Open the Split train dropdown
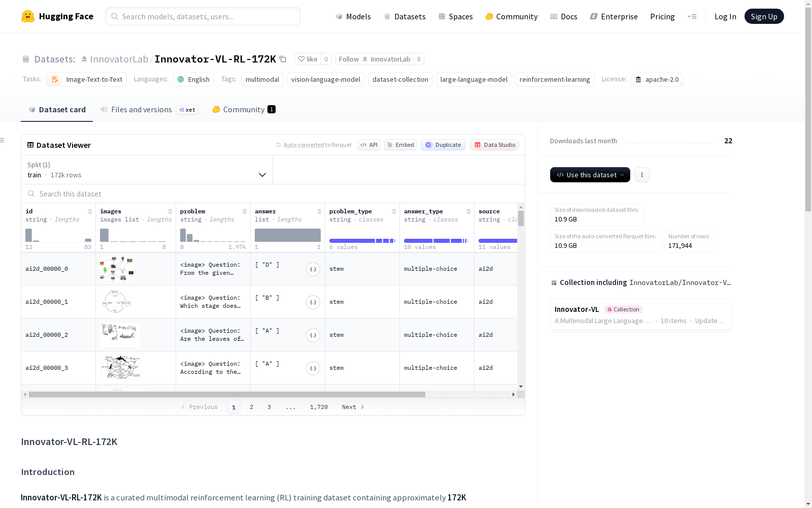This screenshot has height=508, width=812. point(147,170)
